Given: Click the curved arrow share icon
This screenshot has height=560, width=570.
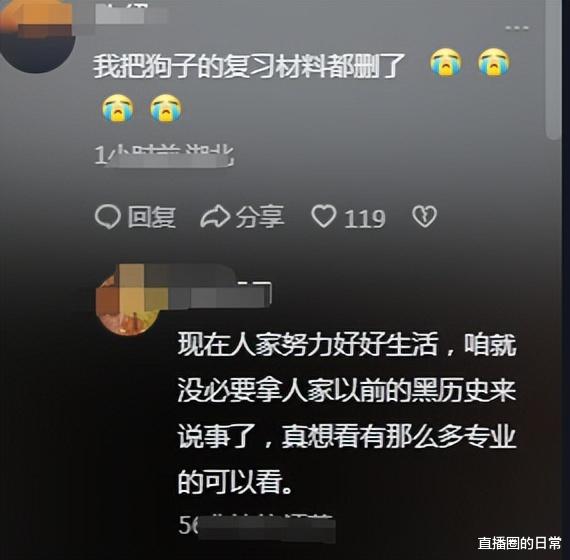Looking at the screenshot, I should tap(215, 217).
